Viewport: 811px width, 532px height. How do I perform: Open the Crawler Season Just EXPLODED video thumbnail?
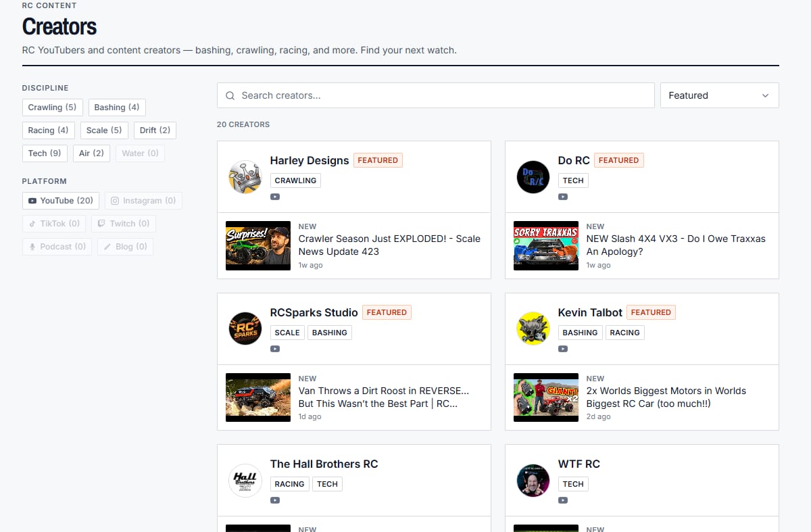(x=258, y=245)
